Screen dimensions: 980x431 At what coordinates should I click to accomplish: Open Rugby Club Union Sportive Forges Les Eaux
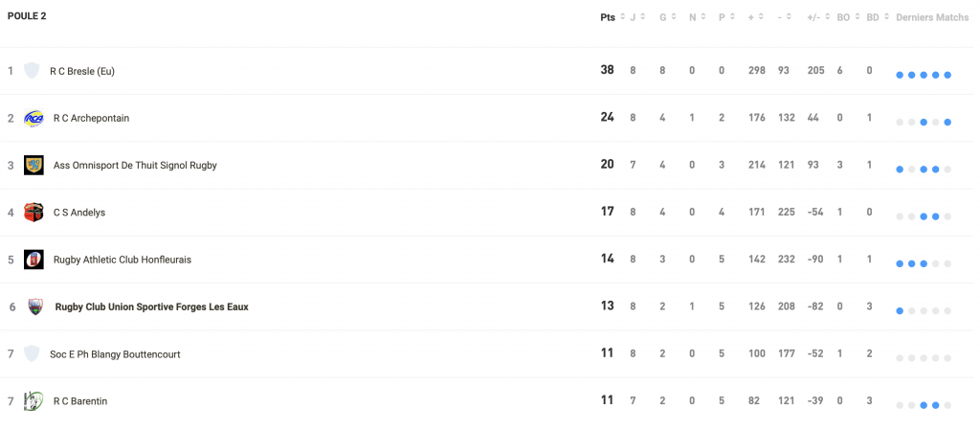[x=152, y=307]
